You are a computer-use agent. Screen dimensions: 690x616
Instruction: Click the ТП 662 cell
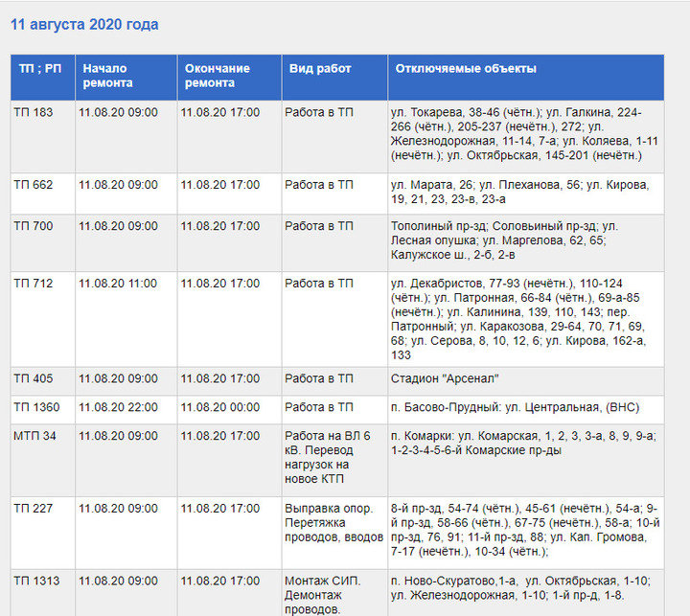click(x=34, y=185)
